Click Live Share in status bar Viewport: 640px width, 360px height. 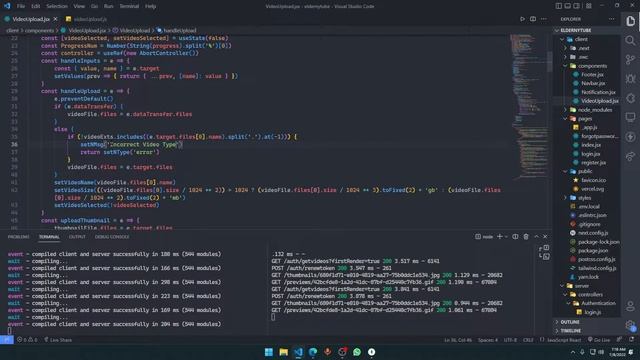58,340
